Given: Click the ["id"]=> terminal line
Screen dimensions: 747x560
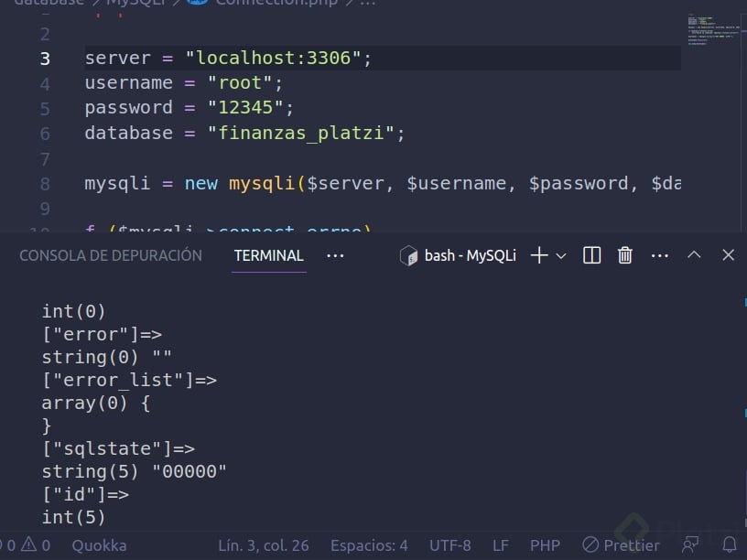Looking at the screenshot, I should (85, 494).
